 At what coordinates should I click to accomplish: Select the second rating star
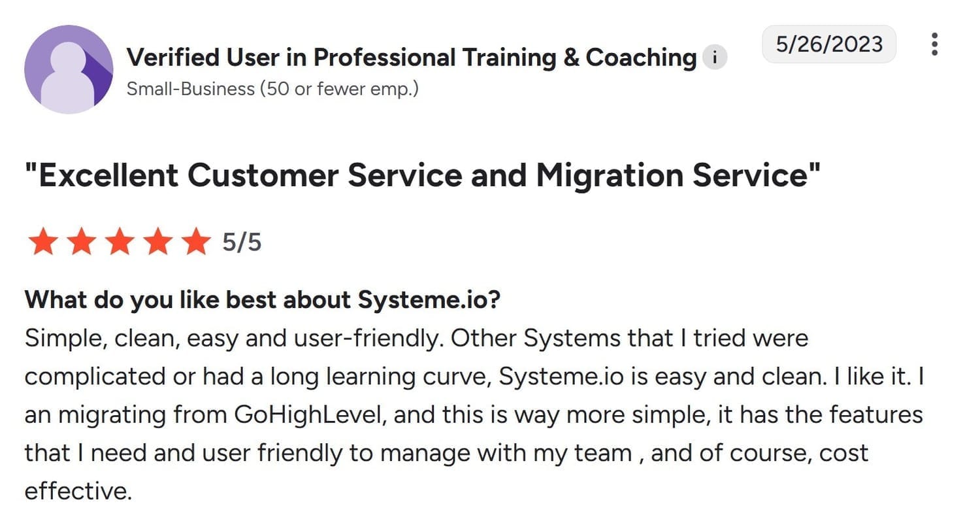coord(81,242)
